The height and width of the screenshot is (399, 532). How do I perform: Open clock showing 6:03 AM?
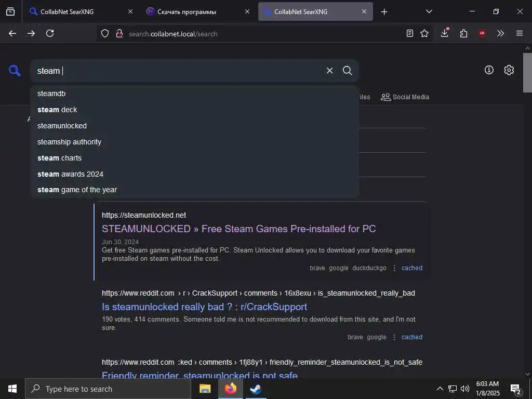point(487,389)
